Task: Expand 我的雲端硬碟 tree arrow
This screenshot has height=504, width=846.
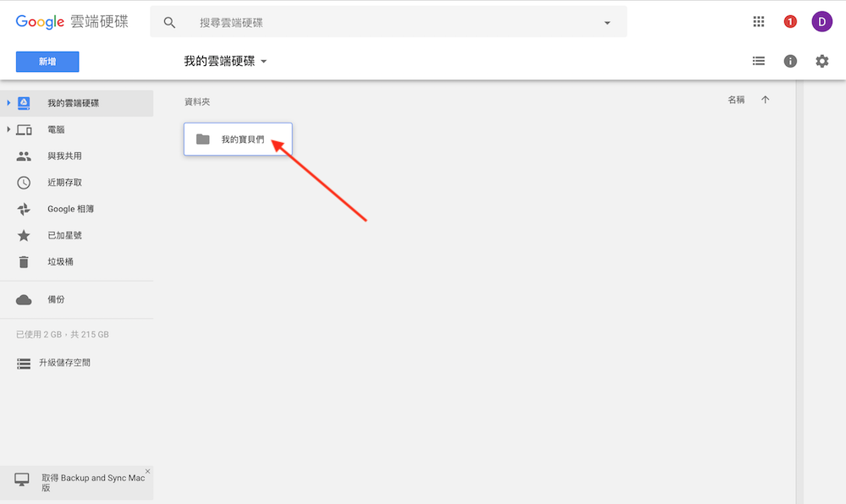Action: pos(8,102)
